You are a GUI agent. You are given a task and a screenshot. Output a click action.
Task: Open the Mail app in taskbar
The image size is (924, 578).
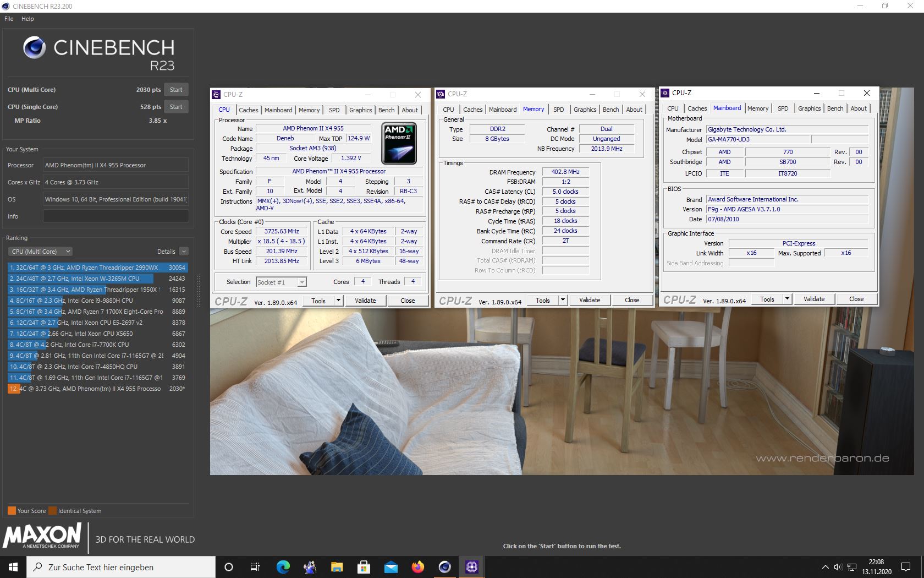[x=391, y=567]
